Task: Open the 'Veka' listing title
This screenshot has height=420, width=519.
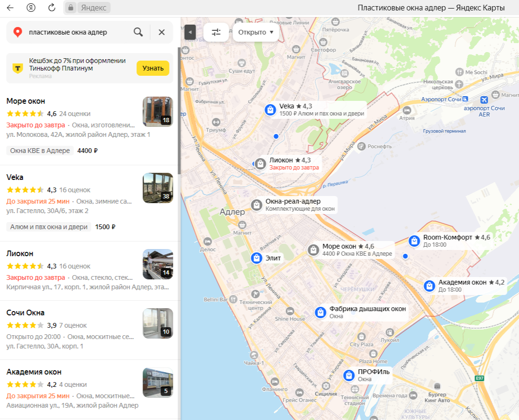Action: click(x=15, y=178)
